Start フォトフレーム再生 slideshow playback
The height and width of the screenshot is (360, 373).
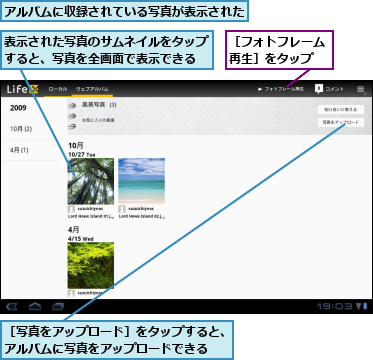281,89
